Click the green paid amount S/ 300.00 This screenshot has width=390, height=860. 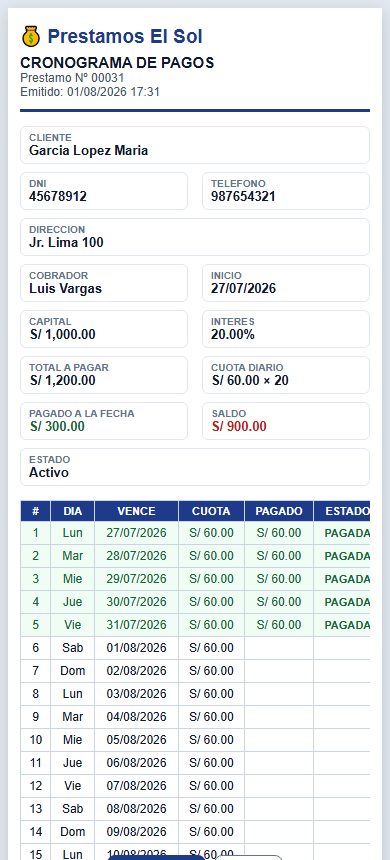[57, 427]
